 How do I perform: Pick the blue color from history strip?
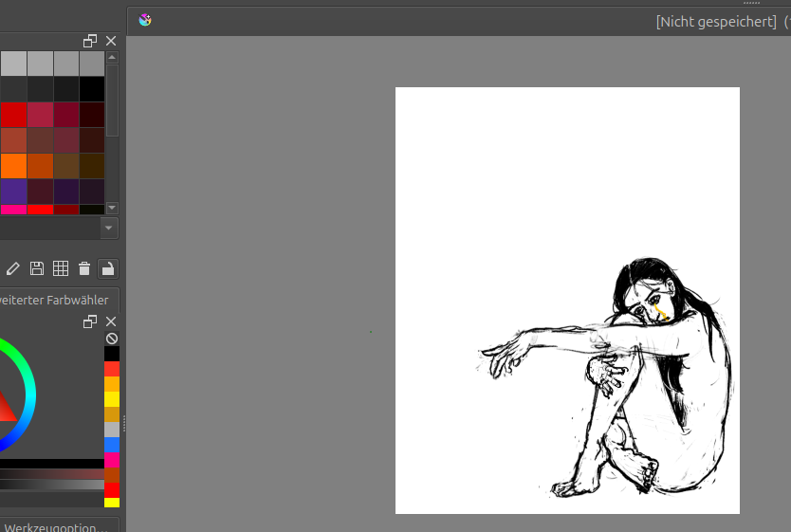tap(112, 445)
